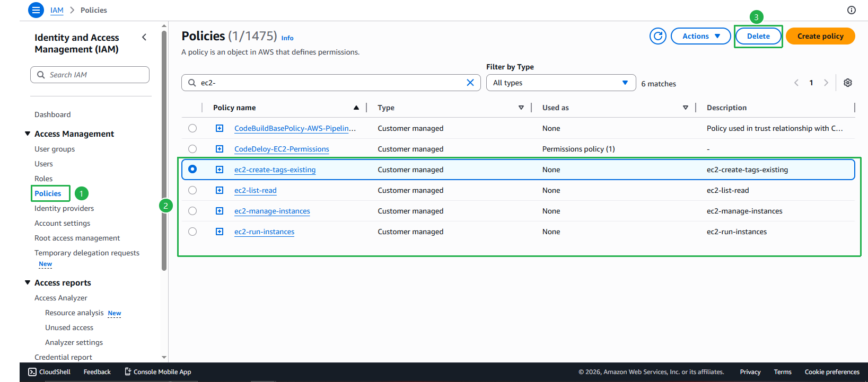This screenshot has width=868, height=382.
Task: Refresh the policies list
Action: 658,36
